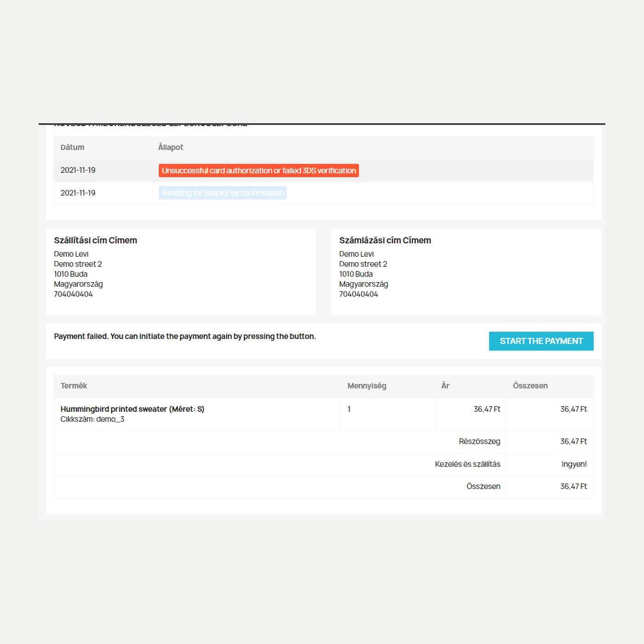Select Demo Levi in the billing address
644x644 pixels.
tap(356, 254)
